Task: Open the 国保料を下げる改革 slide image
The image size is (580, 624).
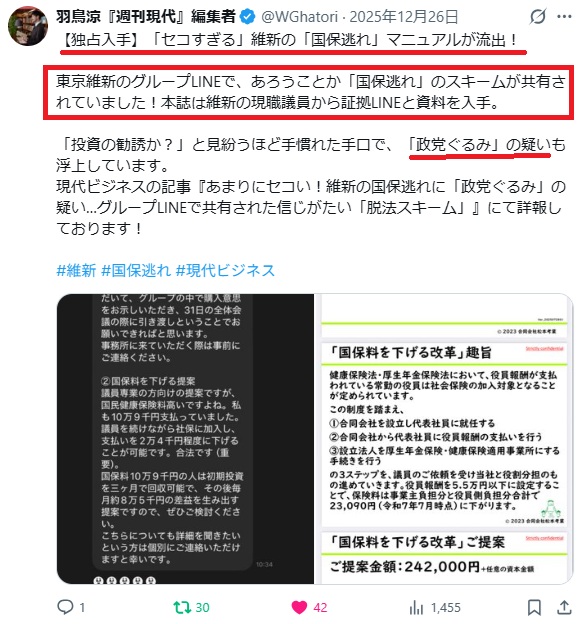Action: coord(444,439)
